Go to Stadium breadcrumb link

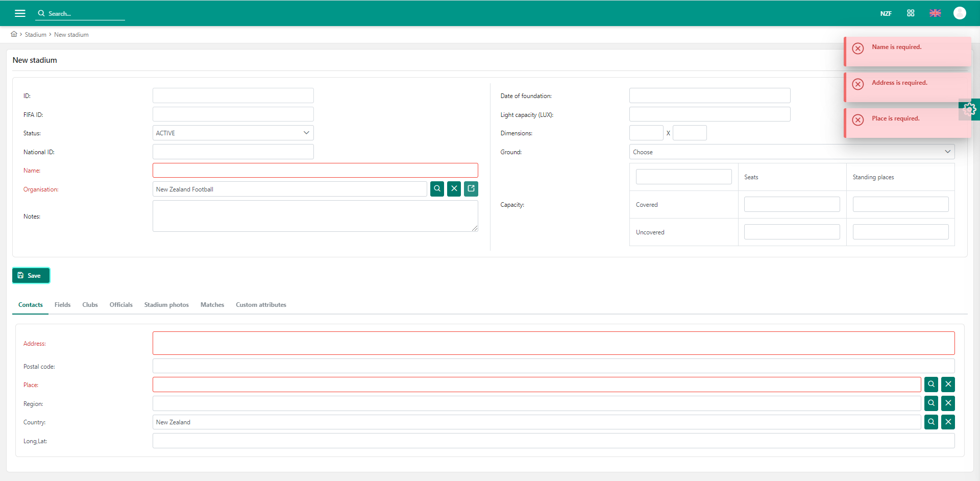(35, 35)
